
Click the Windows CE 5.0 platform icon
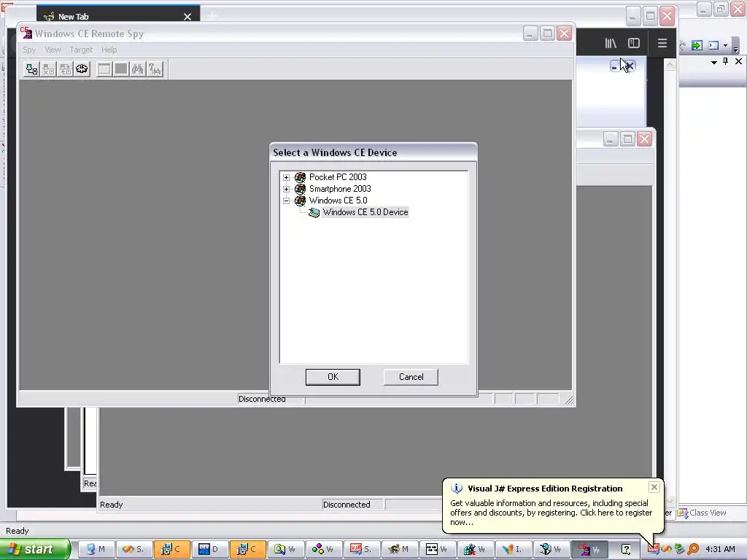coord(300,201)
